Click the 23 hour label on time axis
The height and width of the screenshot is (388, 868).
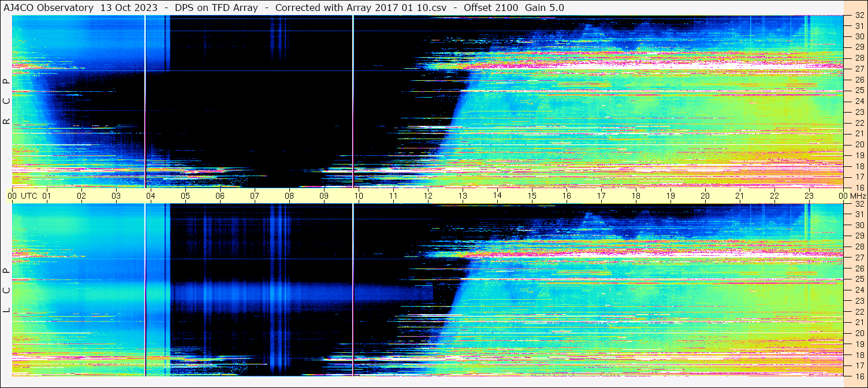[809, 196]
